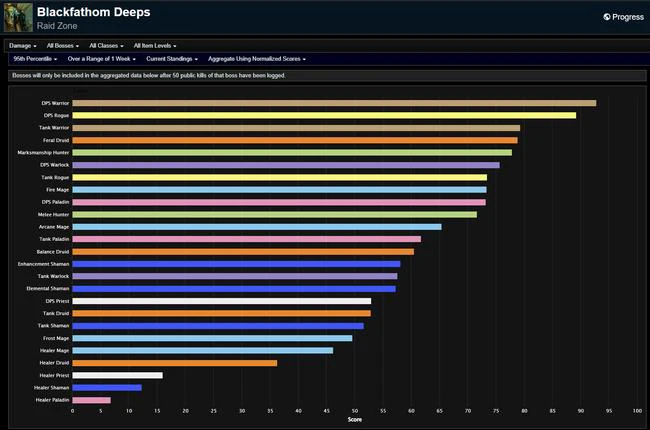Click the Healer Paladin axis label
Viewport: 650px width, 430px height.
52,400
